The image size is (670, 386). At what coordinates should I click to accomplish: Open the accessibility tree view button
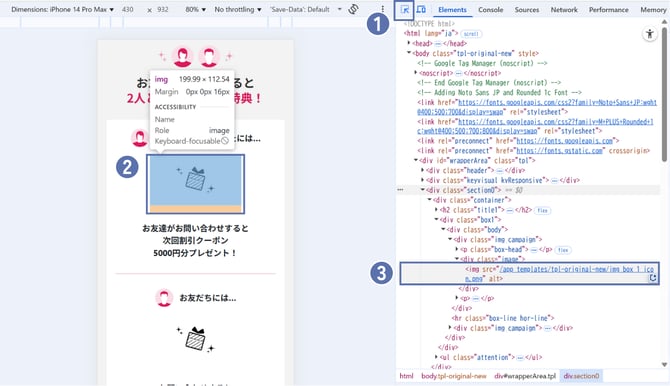click(649, 34)
